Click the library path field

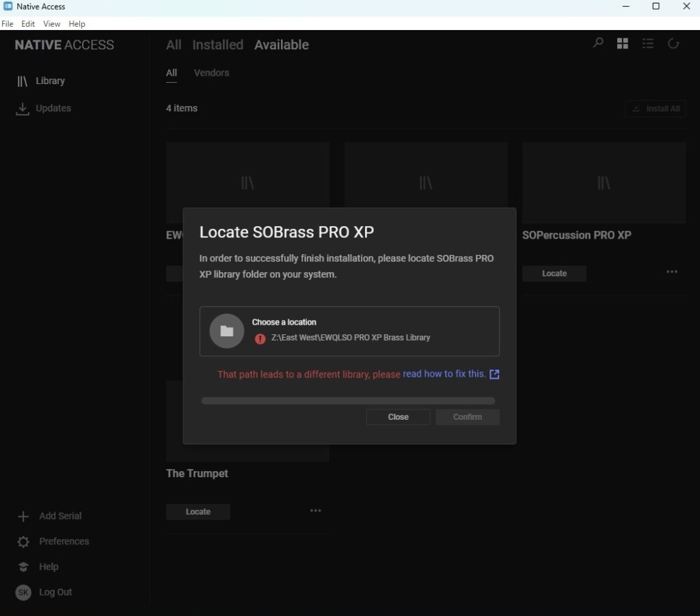click(x=351, y=338)
